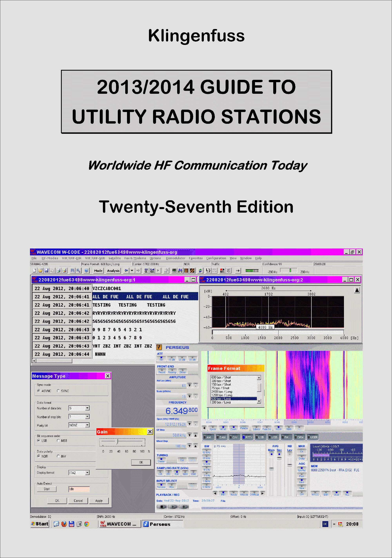Open the Fax & Modems menu
Viewport: 392px width, 558px height.
click(135, 258)
